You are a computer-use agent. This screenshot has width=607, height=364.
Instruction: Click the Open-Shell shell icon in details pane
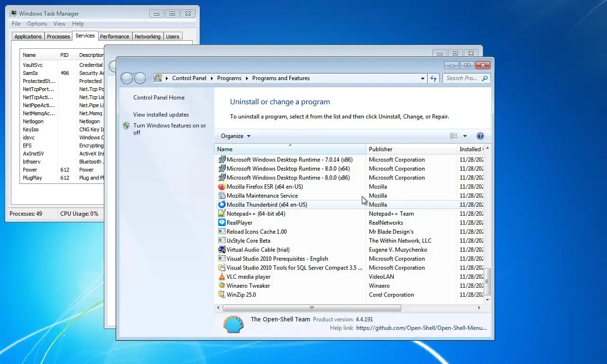(x=233, y=324)
